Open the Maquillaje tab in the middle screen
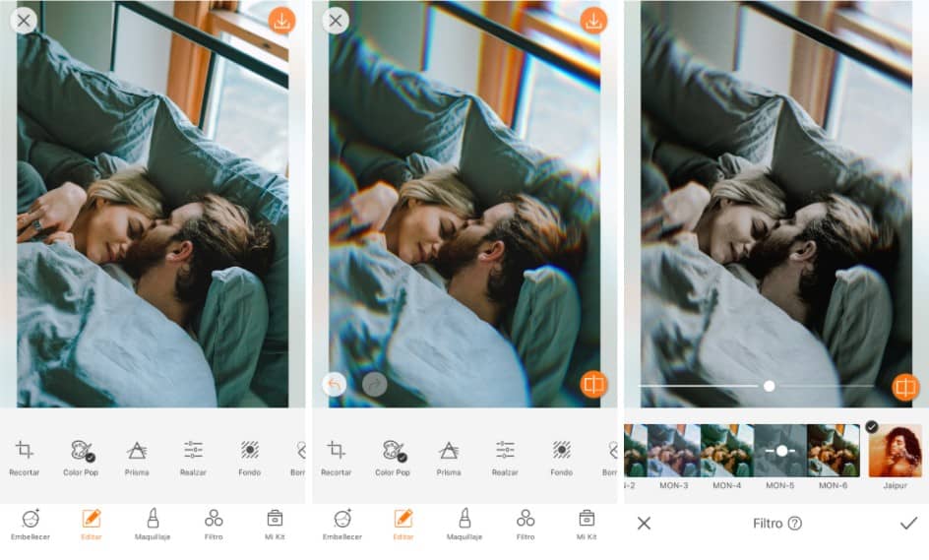 point(464,524)
